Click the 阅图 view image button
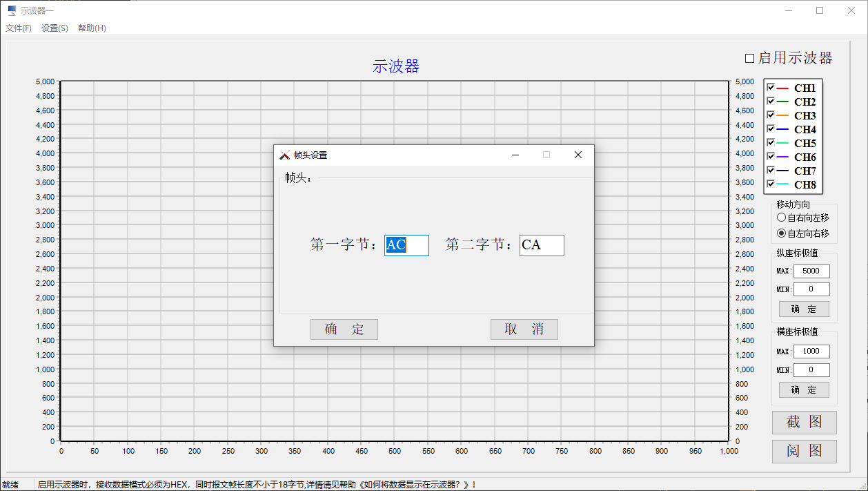Image resolution: width=868 pixels, height=491 pixels. [x=804, y=452]
